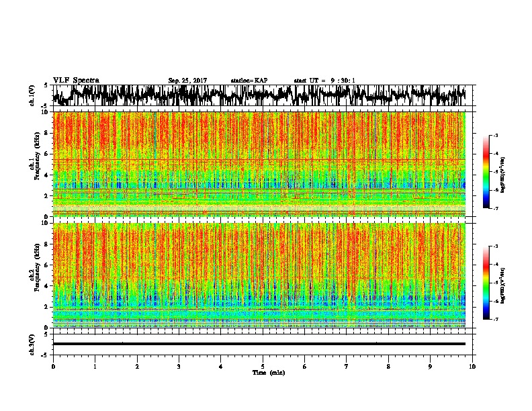
Task: Click the ch.2 frequency axis 2 kHz tick
Action: coord(47,307)
